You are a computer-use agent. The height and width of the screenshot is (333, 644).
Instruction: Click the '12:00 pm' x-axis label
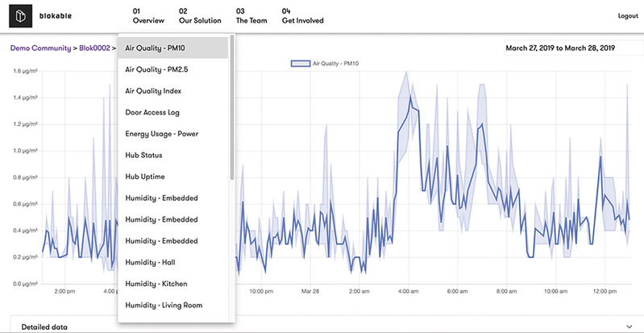605,291
